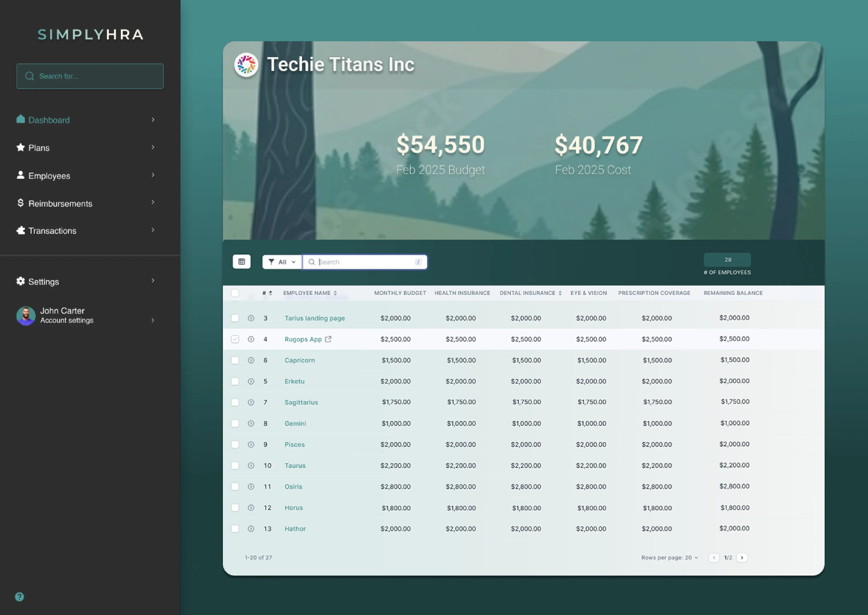Click the Techie Titans company logo

(246, 64)
